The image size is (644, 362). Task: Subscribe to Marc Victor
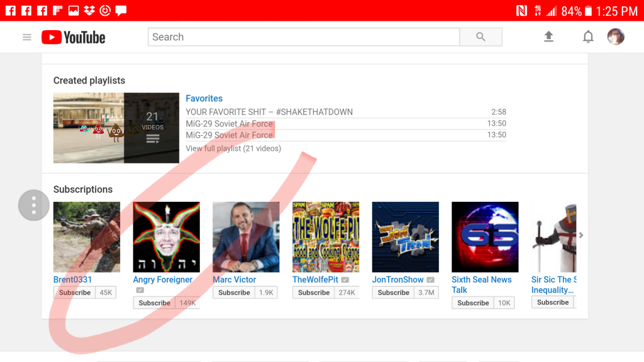click(x=234, y=293)
